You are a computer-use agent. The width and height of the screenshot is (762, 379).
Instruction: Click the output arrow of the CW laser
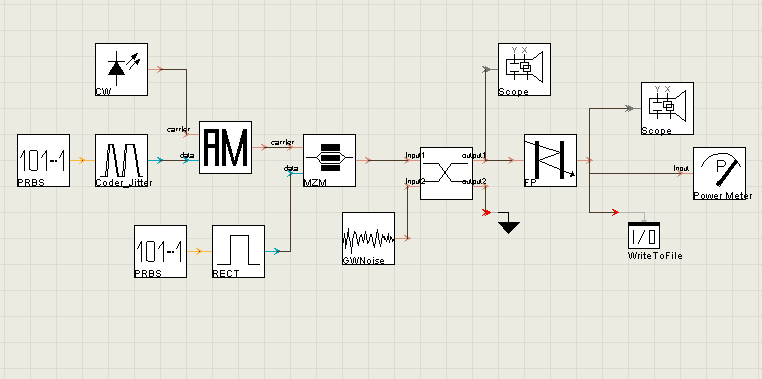159,69
